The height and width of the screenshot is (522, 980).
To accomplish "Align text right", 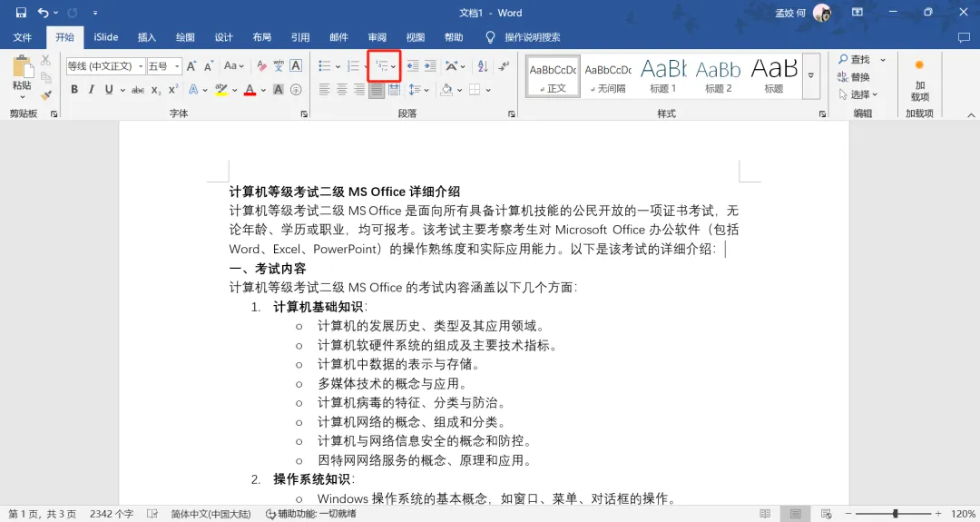I will [358, 90].
